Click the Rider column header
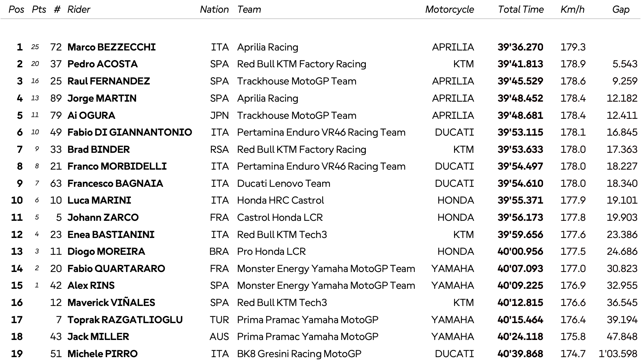643x364 pixels. pos(79,9)
